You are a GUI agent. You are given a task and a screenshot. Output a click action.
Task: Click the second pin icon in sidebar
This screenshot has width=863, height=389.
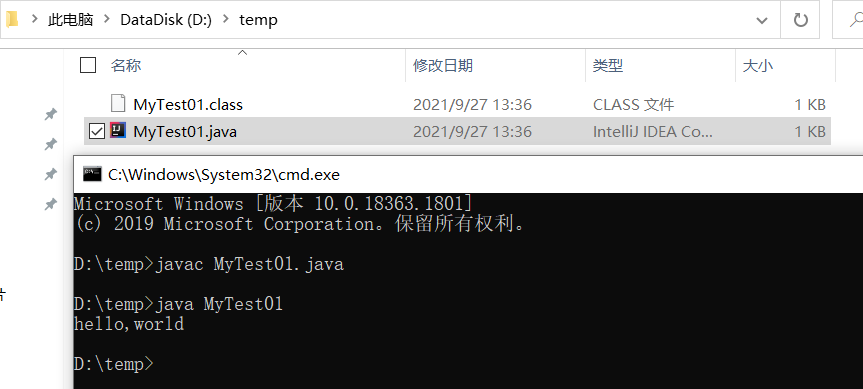coord(51,145)
